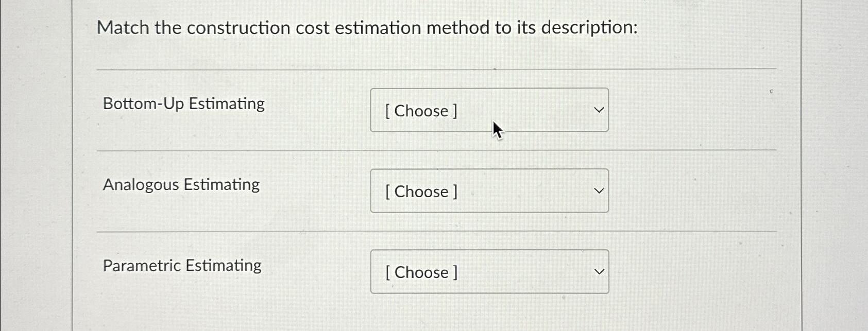Viewport: 868px width, 331px height.
Task: Click the Parametric Estimating label
Action: pos(182,265)
